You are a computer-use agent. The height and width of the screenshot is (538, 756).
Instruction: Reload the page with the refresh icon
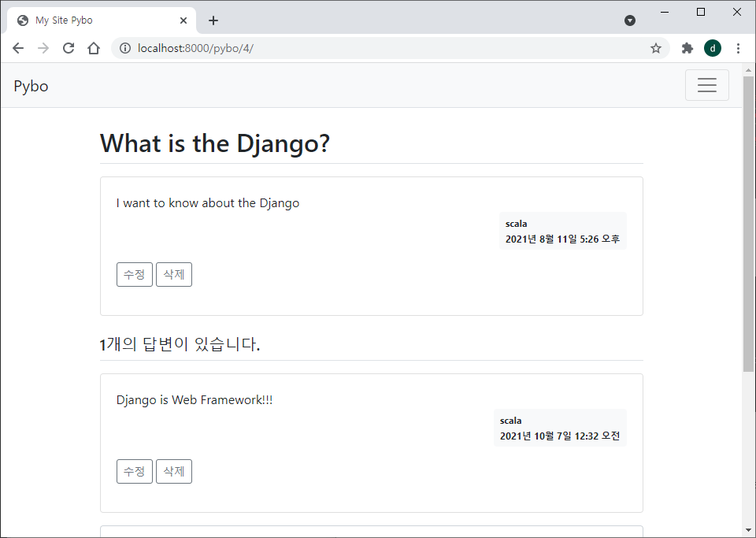(x=69, y=48)
